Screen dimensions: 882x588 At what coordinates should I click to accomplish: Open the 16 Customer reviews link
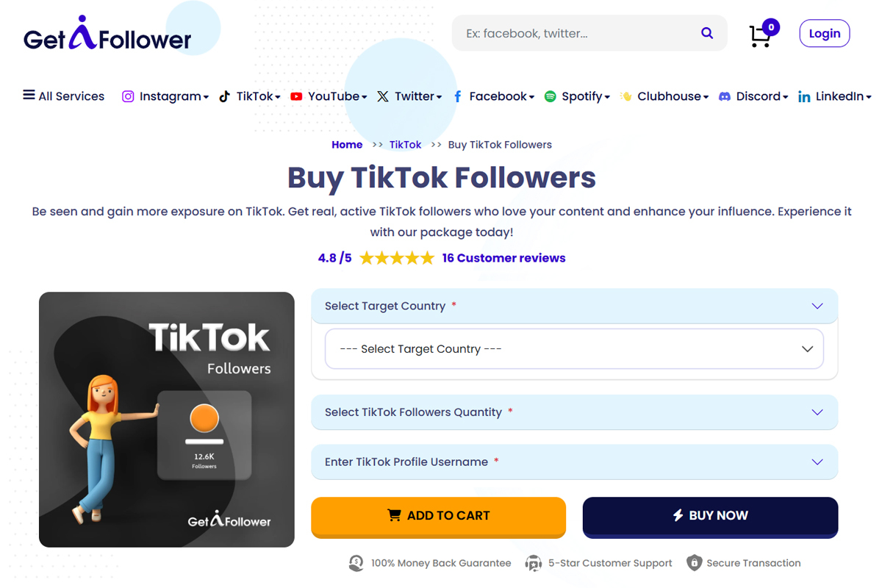coord(503,258)
